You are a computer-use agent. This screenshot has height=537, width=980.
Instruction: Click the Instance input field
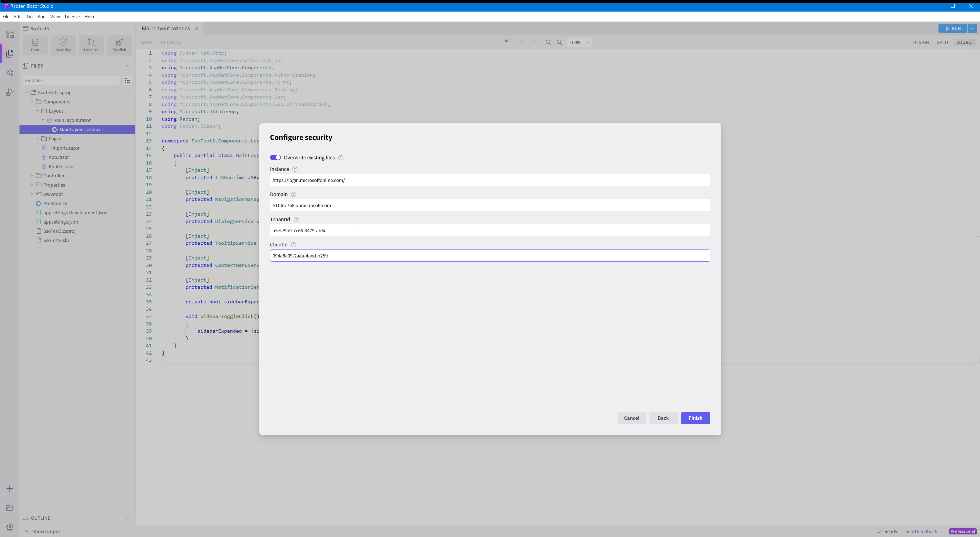[490, 180]
